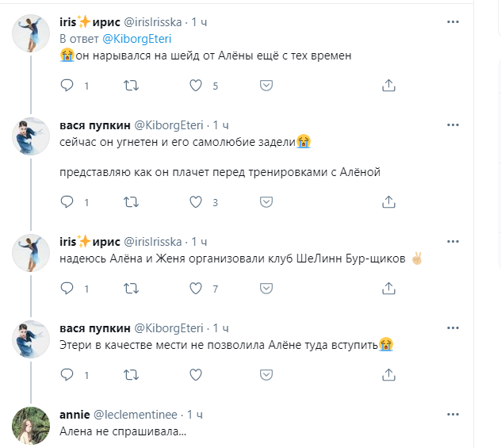Share вася пупкин's tweet about тренировками

point(388,202)
